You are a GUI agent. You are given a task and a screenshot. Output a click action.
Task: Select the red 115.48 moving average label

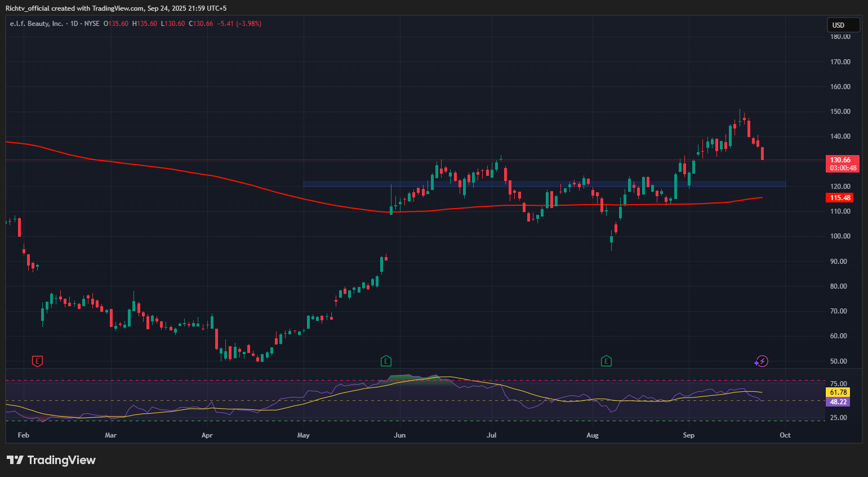point(840,198)
